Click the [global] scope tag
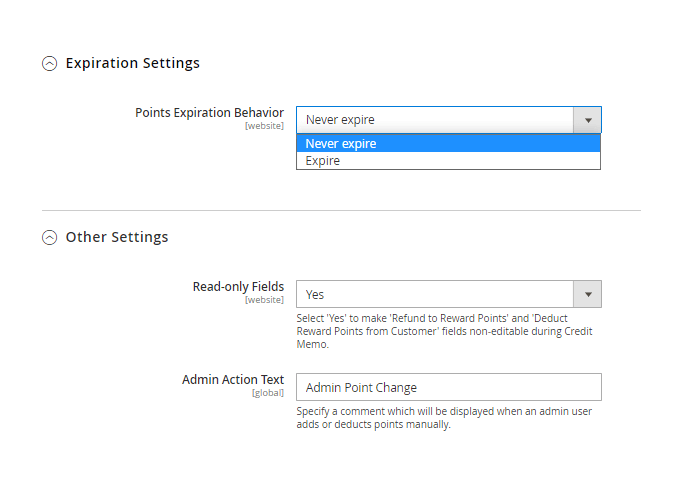The width and height of the screenshot is (685, 492). click(x=267, y=393)
